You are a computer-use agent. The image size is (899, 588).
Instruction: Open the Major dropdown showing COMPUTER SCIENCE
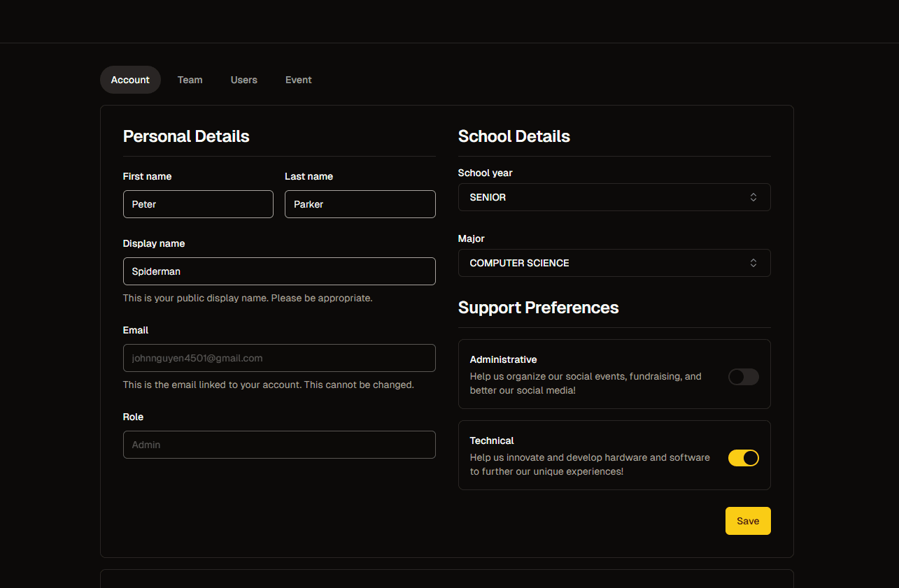click(x=614, y=263)
